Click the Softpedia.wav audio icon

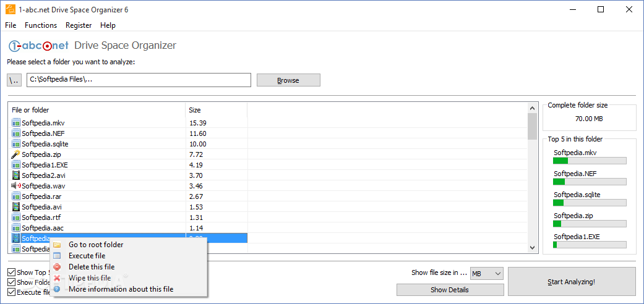click(16, 186)
